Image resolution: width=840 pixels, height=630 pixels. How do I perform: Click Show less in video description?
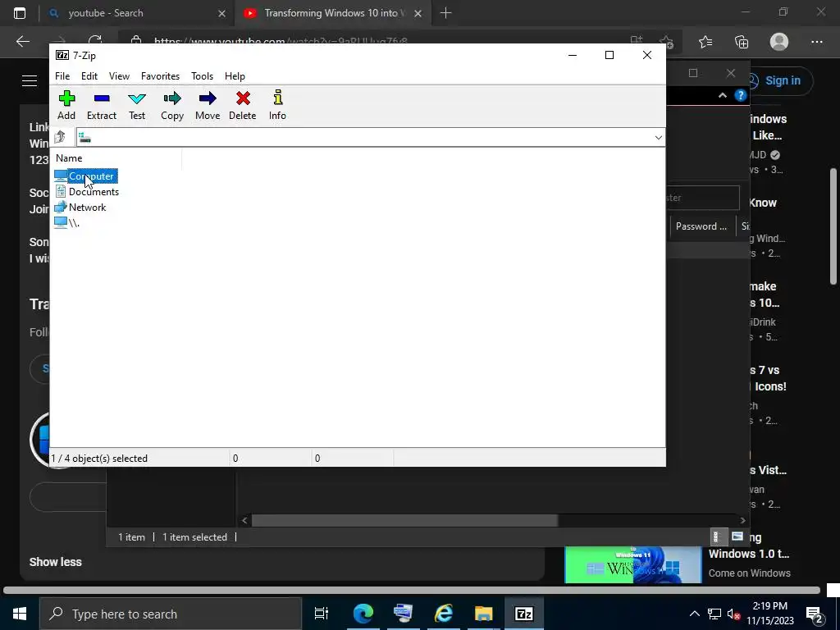point(55,562)
